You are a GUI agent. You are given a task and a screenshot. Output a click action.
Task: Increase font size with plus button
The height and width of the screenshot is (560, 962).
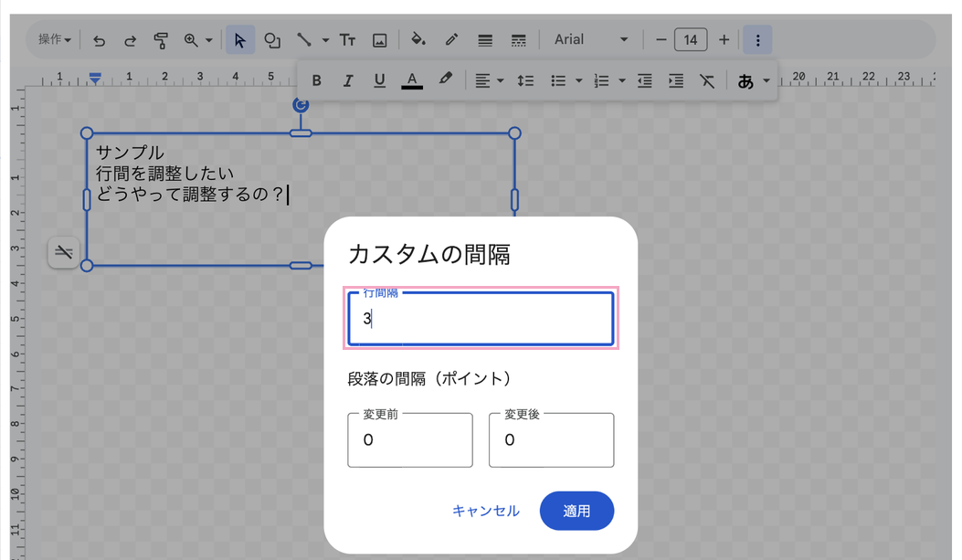(x=724, y=40)
